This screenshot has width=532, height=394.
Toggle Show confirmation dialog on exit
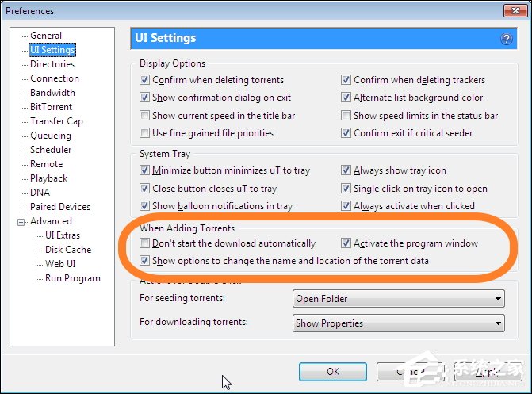coord(144,98)
